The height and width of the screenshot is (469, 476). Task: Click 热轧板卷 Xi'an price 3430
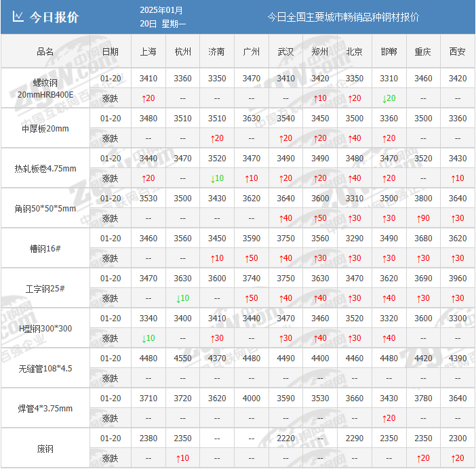(x=458, y=159)
